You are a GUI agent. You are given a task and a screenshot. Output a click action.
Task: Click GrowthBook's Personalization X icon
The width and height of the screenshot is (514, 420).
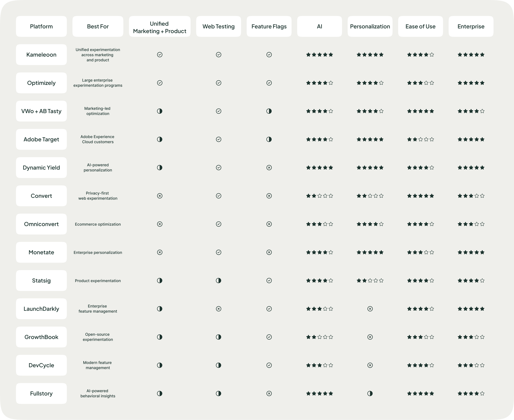coord(370,337)
